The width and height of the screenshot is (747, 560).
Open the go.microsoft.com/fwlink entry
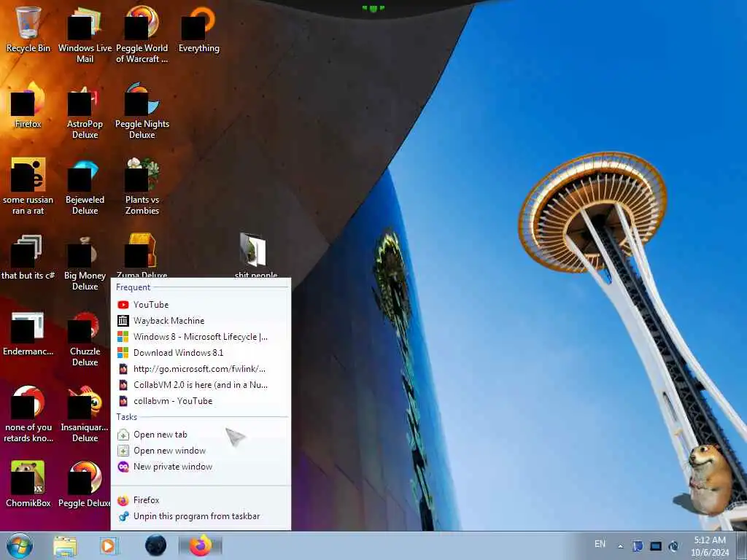point(201,369)
